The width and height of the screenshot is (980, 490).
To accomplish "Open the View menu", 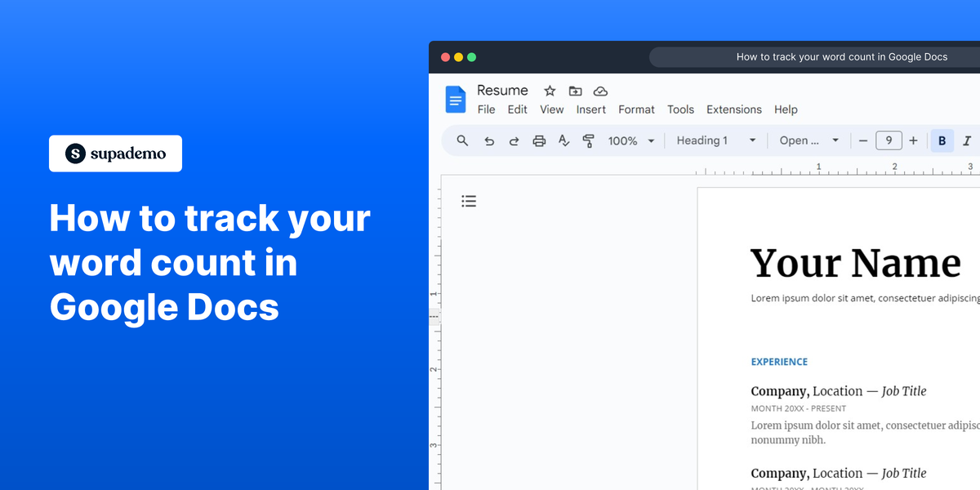I will click(552, 109).
